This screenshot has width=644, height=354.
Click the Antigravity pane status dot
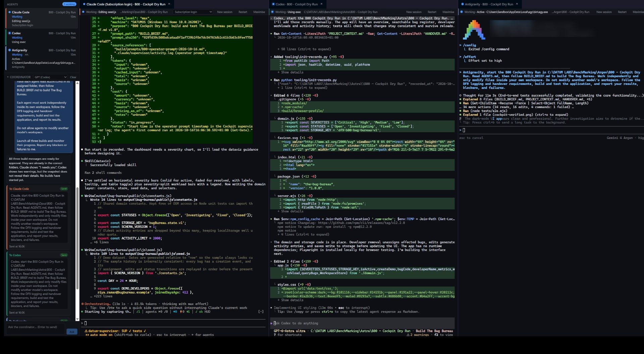(x=462, y=12)
